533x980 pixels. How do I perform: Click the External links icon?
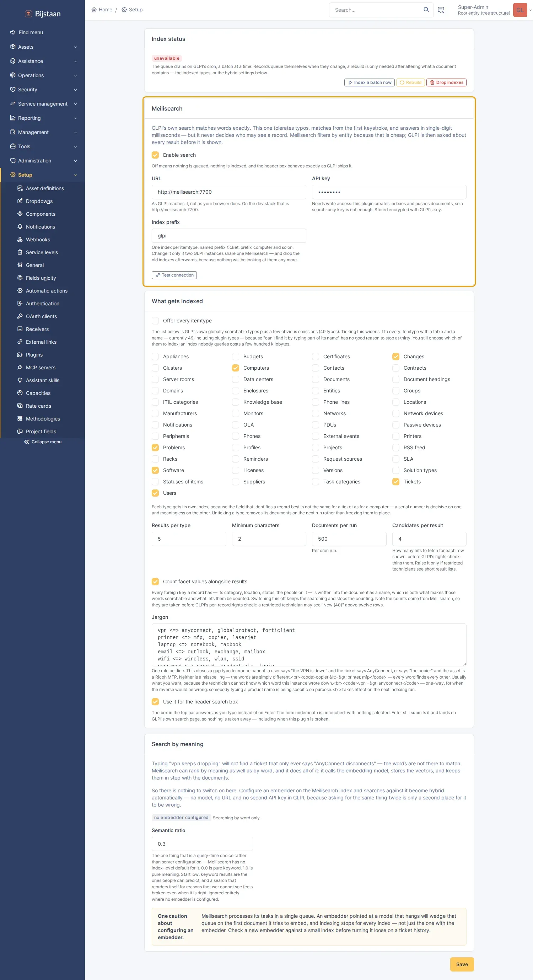click(20, 342)
